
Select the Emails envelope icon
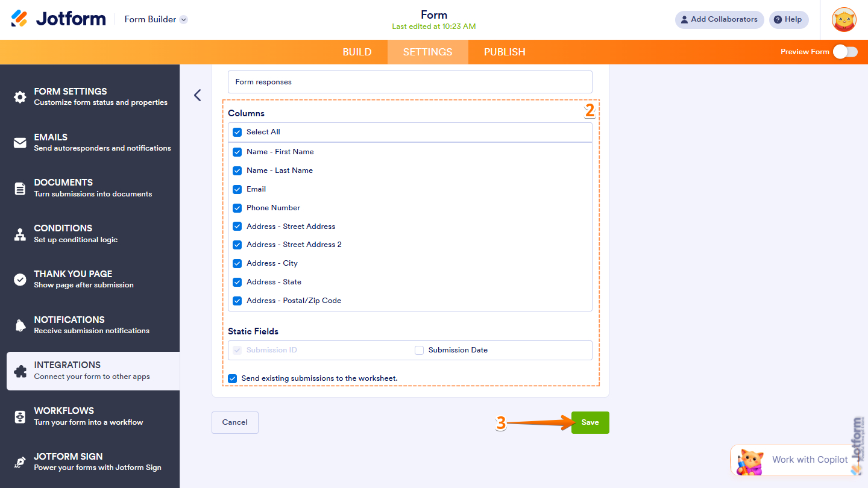tap(19, 142)
